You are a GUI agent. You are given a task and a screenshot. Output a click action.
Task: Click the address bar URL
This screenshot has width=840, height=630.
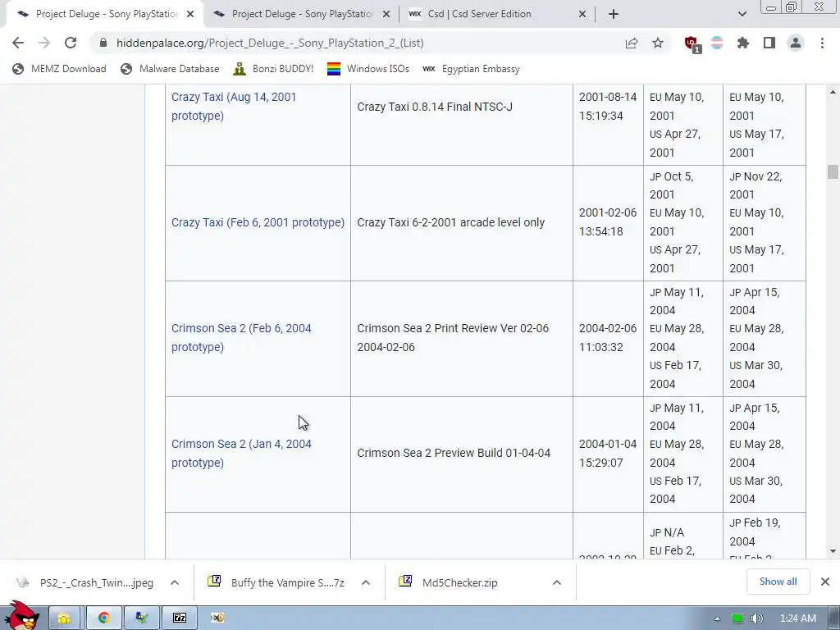pyautogui.click(x=270, y=43)
